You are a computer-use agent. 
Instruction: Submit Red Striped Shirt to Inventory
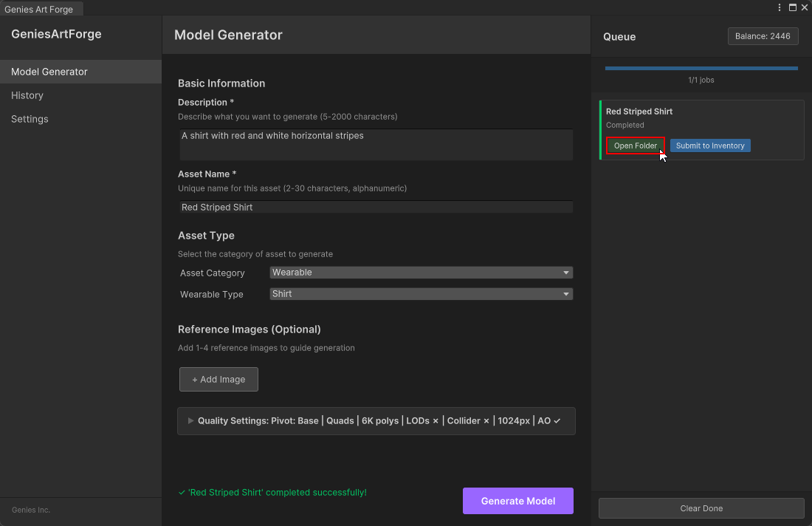[710, 146]
